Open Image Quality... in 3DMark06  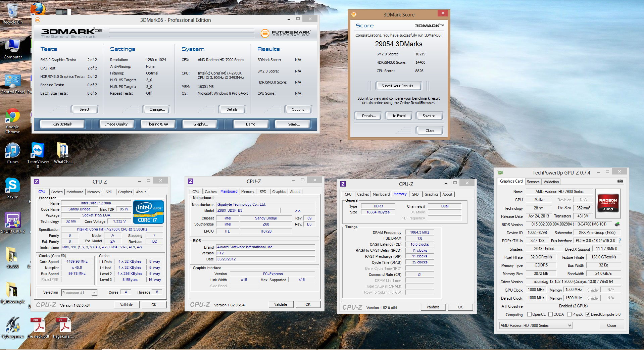117,124
